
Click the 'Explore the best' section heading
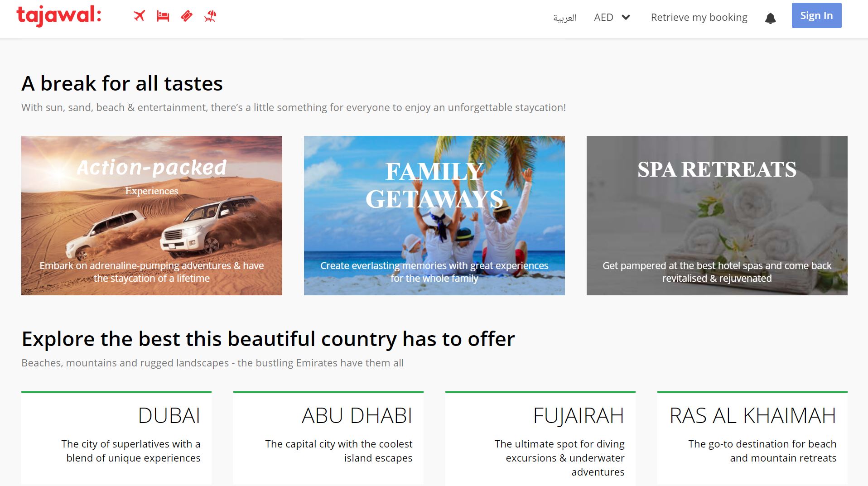tap(268, 339)
